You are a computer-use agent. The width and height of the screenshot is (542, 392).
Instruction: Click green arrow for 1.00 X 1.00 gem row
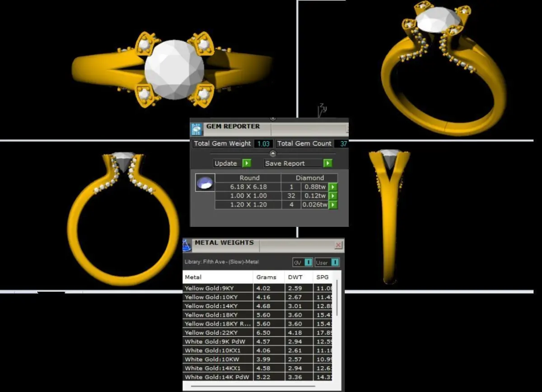coord(333,196)
